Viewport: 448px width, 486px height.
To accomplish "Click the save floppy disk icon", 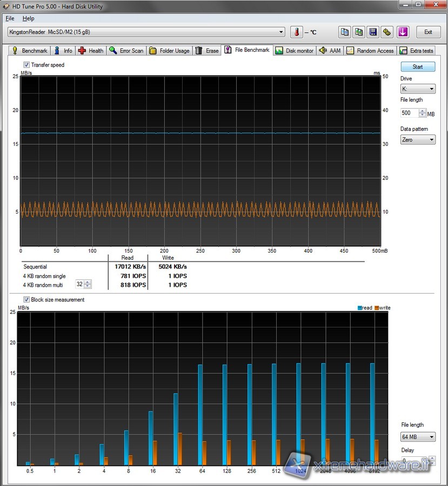I will (x=373, y=32).
